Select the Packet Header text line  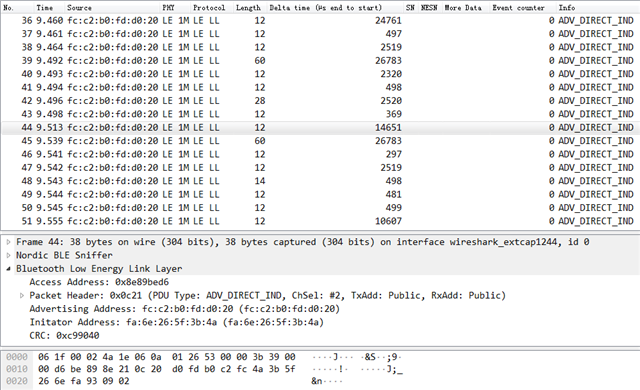(x=267, y=296)
